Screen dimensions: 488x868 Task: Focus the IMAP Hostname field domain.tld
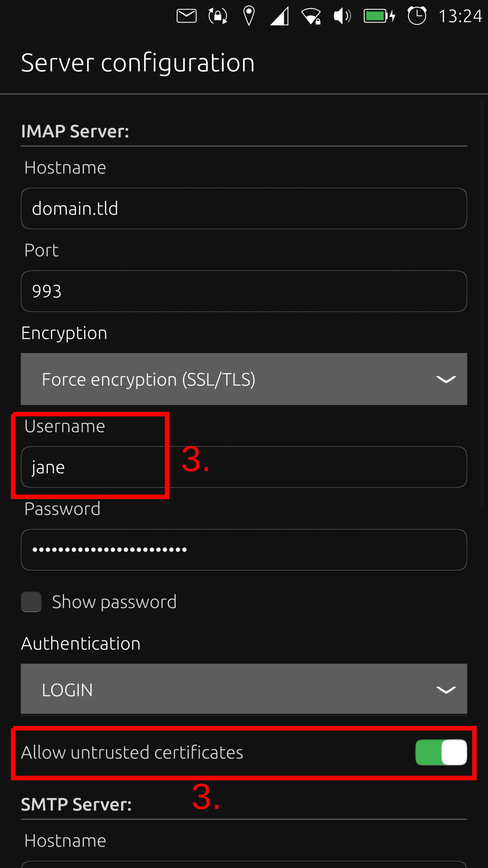click(244, 208)
